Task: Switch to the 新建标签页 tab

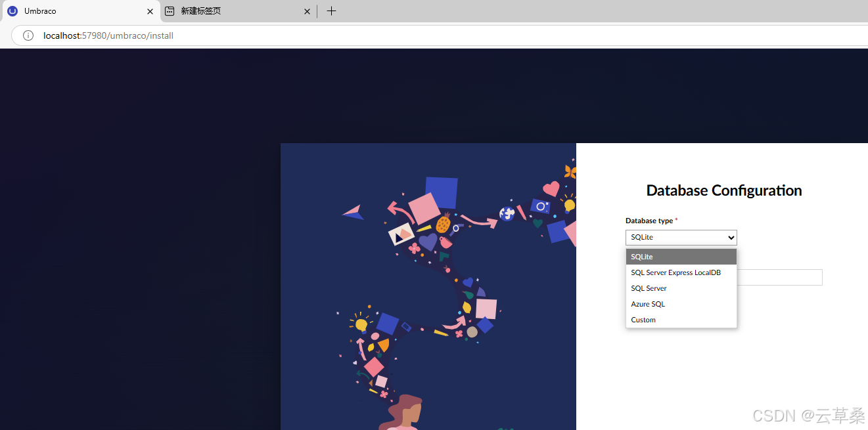Action: pos(239,11)
